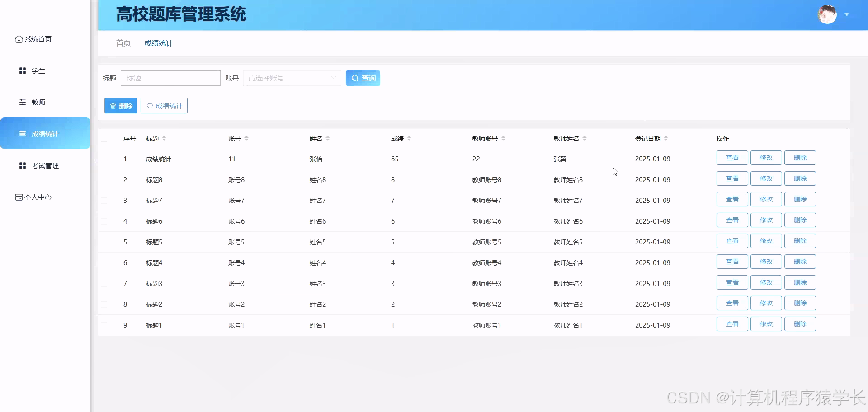Check the checkbox for row 标题2

[104, 304]
